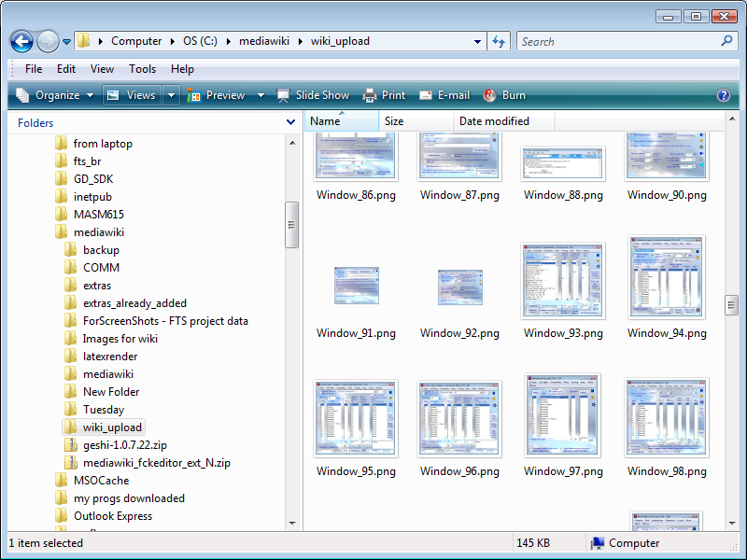Sort by the Name column header
747x560 pixels.
[342, 121]
